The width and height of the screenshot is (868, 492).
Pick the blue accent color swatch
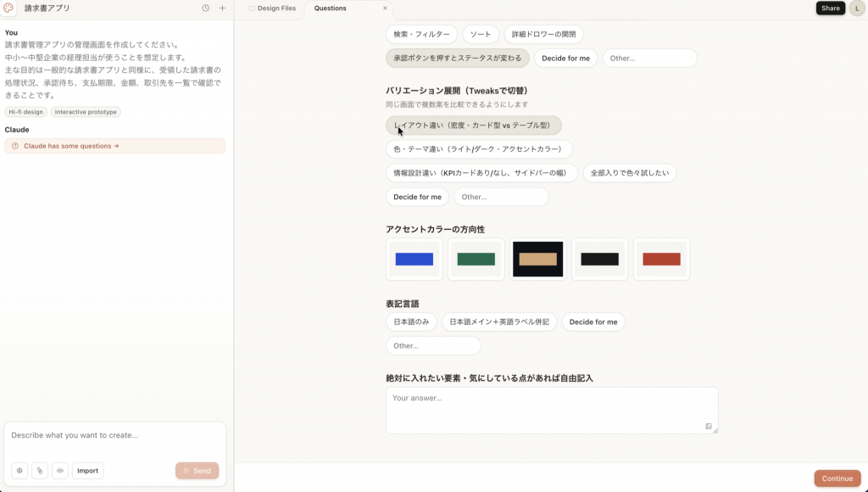click(x=414, y=260)
